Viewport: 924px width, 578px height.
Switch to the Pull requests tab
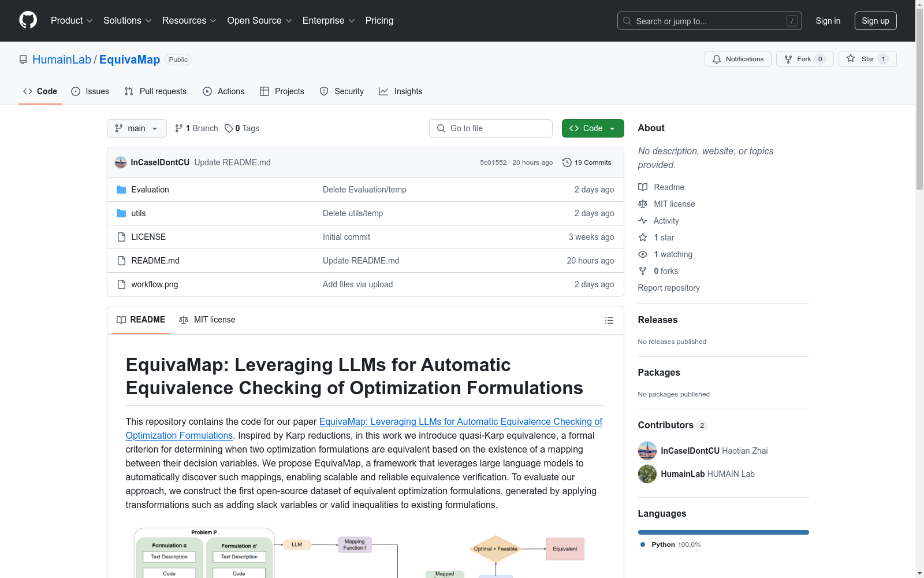pyautogui.click(x=155, y=91)
